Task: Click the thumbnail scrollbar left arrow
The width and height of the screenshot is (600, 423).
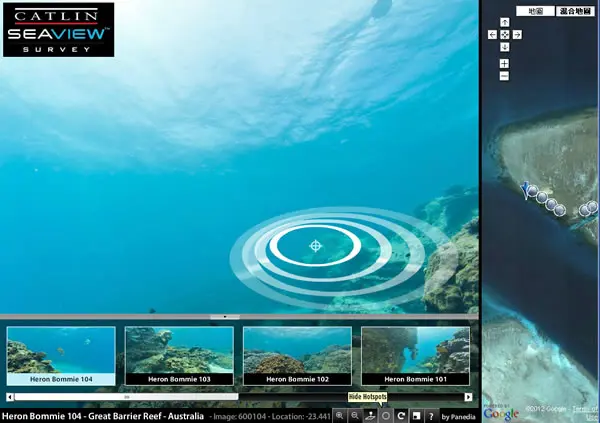Action: point(10,397)
